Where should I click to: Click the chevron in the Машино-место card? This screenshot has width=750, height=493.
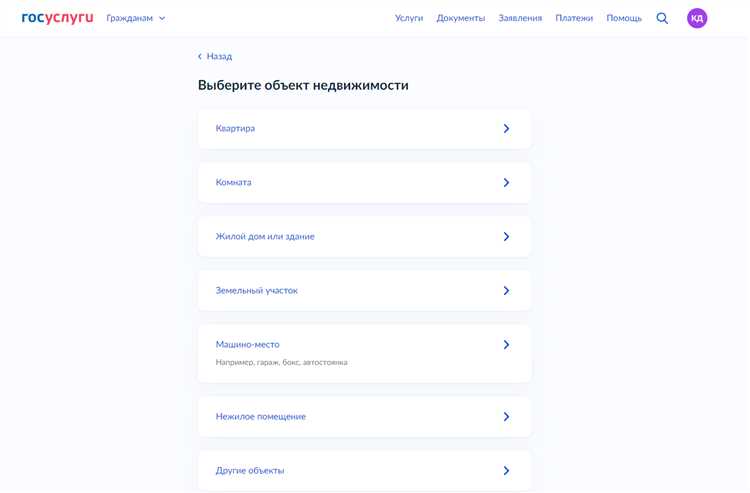[x=506, y=345]
